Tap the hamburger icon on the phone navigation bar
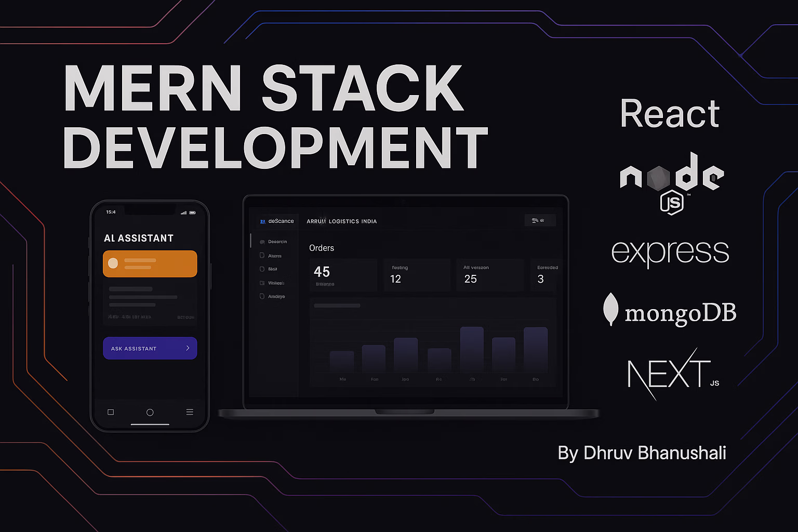This screenshot has width=798, height=532. click(190, 411)
